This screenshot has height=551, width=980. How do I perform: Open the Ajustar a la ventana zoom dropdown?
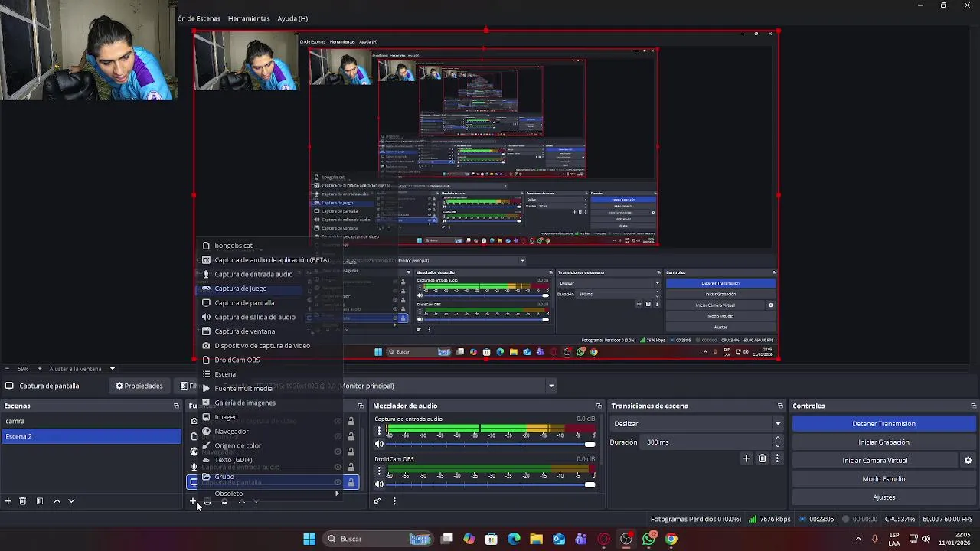point(112,369)
